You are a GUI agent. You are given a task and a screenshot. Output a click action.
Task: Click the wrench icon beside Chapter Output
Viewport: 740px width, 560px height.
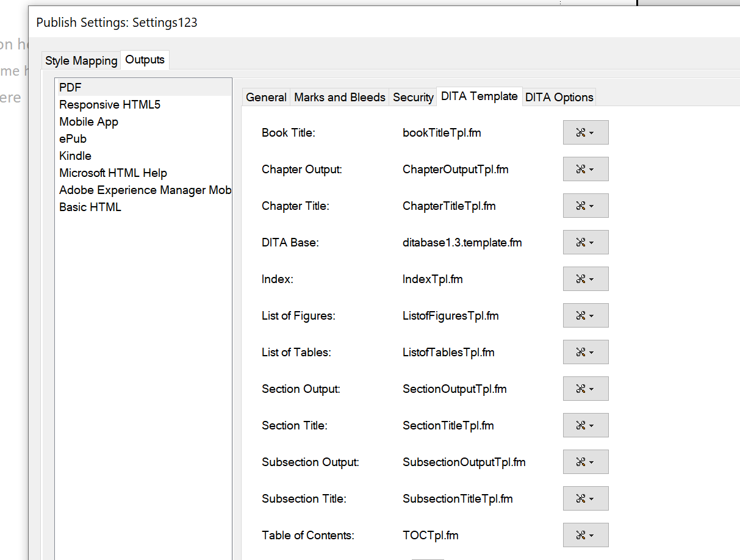581,169
